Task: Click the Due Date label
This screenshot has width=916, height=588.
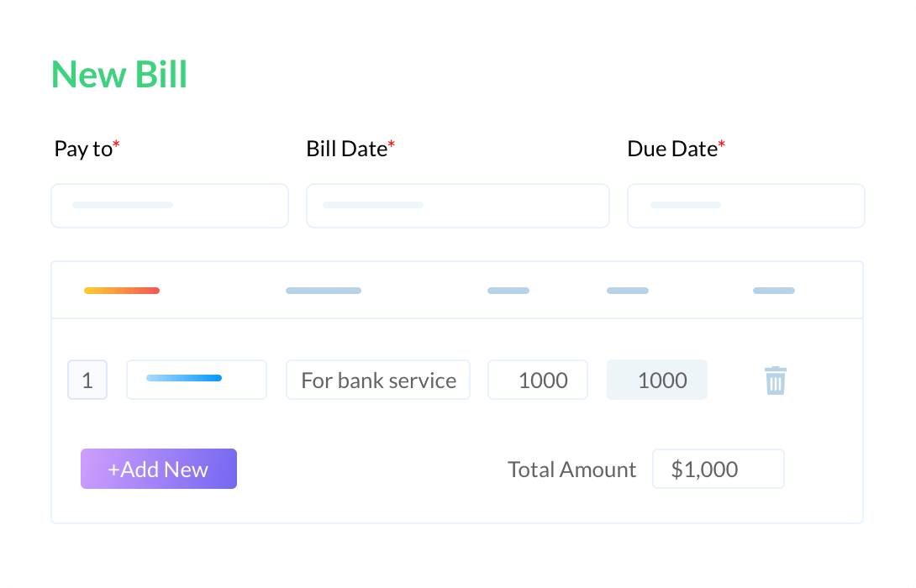Action: tap(676, 149)
